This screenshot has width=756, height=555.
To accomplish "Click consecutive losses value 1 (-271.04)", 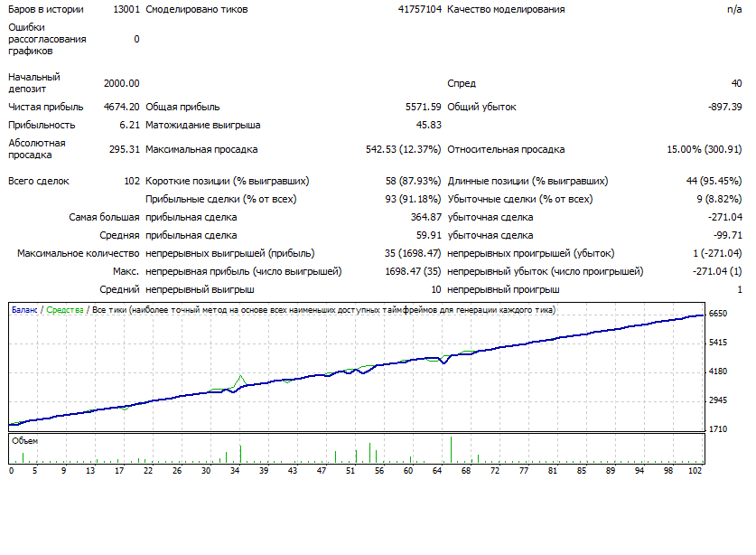I will coord(717,253).
